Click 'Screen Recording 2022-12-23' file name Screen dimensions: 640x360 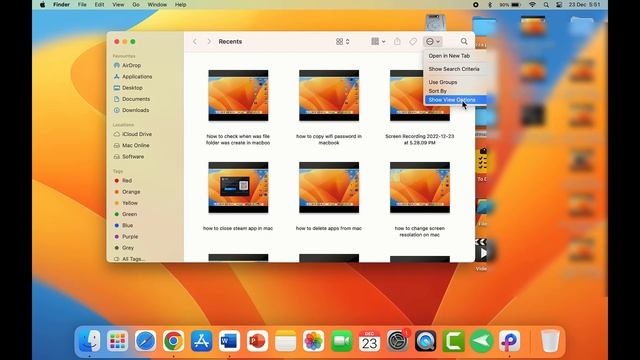420,140
